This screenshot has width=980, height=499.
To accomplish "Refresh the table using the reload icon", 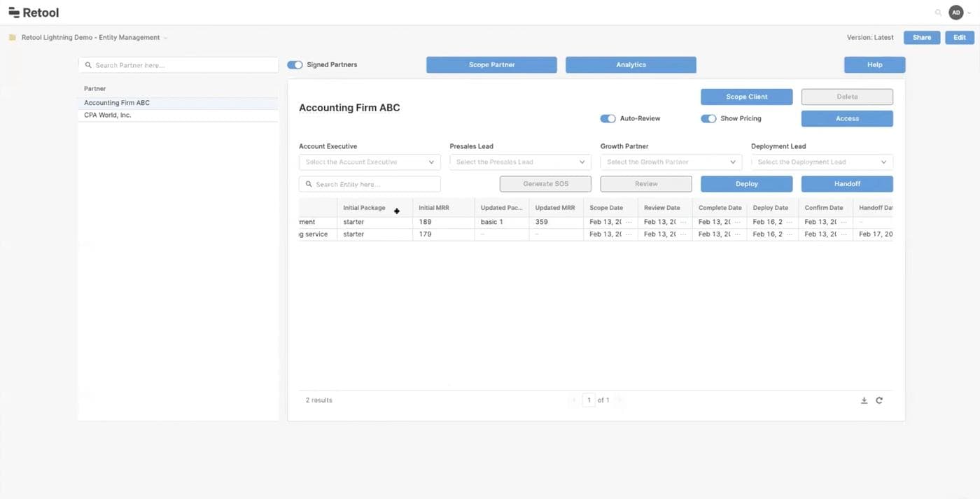I will pos(879,400).
